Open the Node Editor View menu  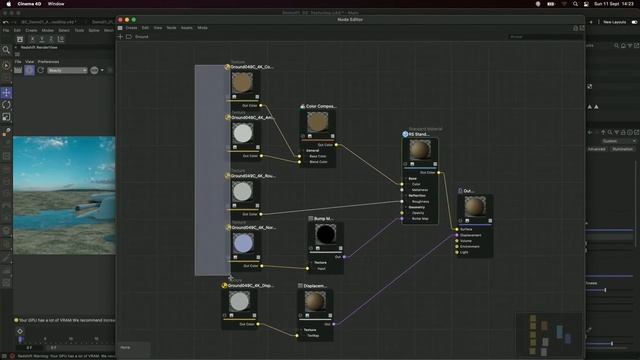coord(158,28)
